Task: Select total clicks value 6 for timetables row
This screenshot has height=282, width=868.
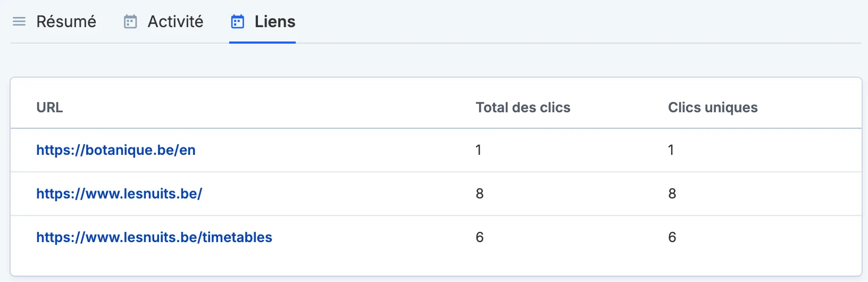Action: [480, 237]
